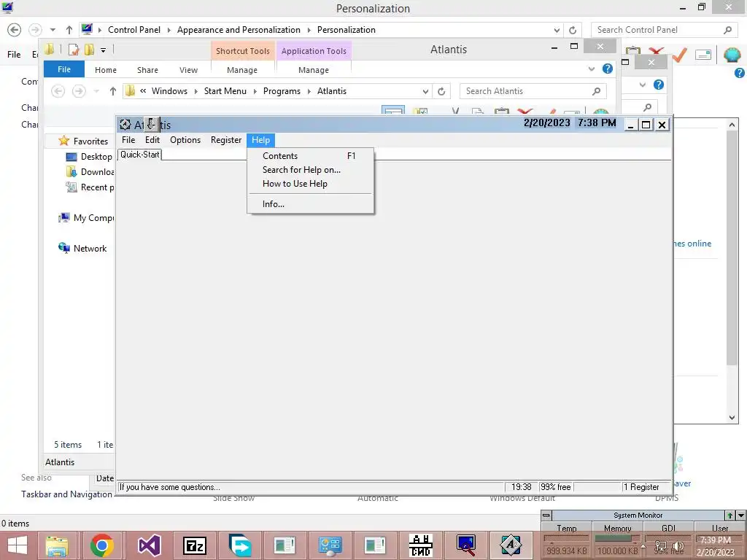Click Control Panel in the Personalization breadcrumb

[134, 29]
